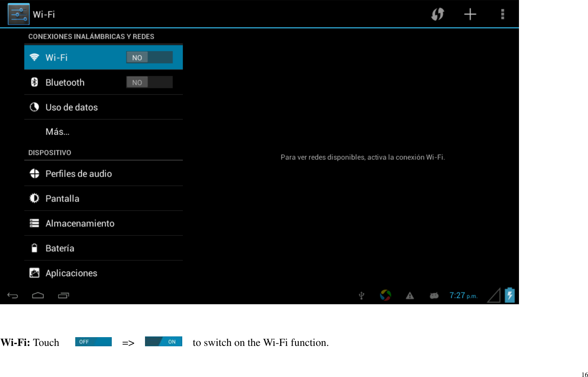
Task: Open the three-dot overflow menu
Action: point(503,14)
